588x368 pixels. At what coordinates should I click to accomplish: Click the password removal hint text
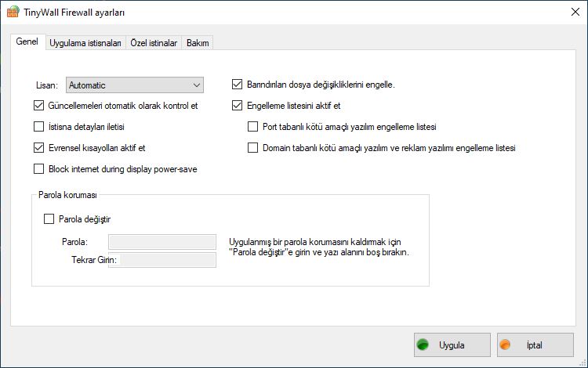click(x=319, y=247)
